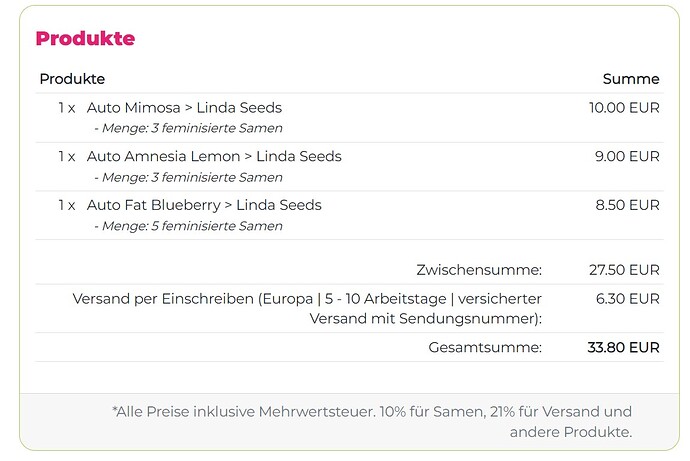Select the 5 feminisierte Samen quantity line

tap(188, 226)
